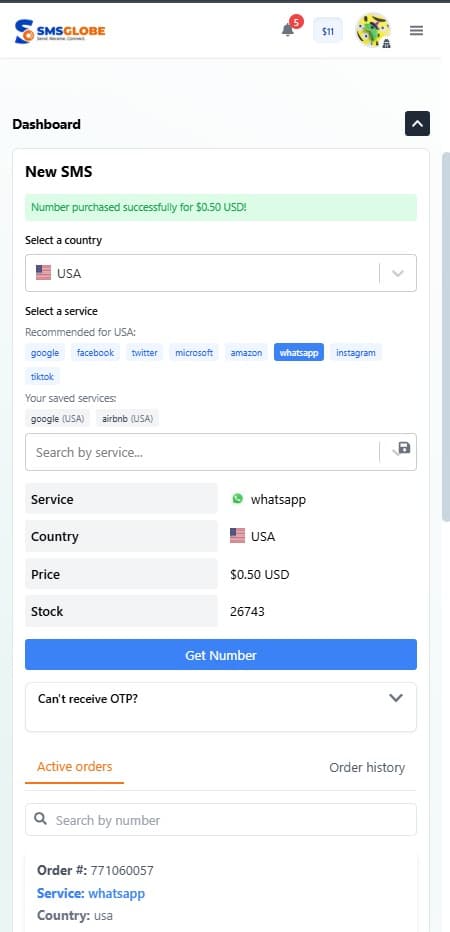Select the google recommended service chip
This screenshot has height=932, width=450.
(x=45, y=352)
